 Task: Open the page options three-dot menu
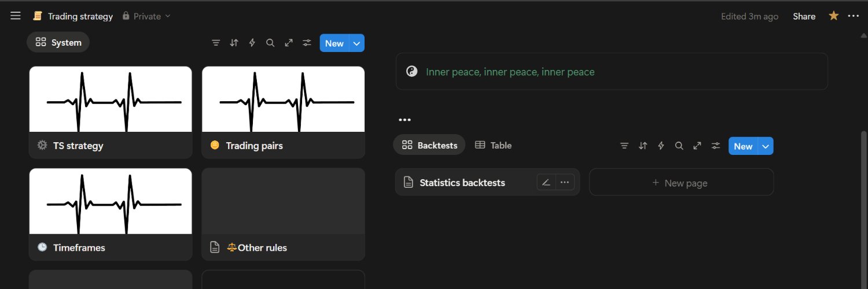click(x=853, y=16)
